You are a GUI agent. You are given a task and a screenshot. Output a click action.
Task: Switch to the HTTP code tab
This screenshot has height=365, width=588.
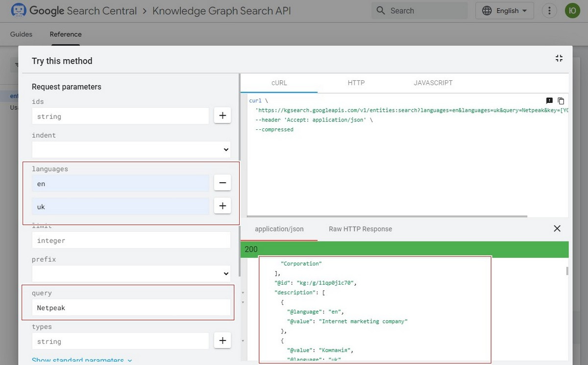356,83
